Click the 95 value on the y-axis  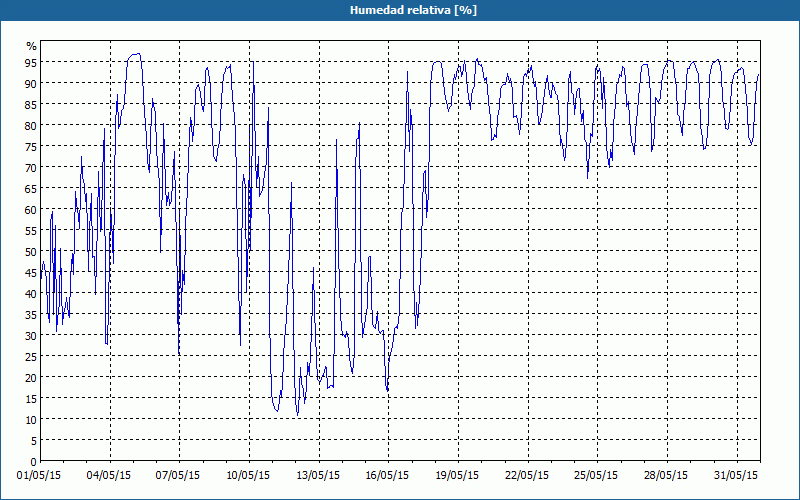tap(31, 62)
